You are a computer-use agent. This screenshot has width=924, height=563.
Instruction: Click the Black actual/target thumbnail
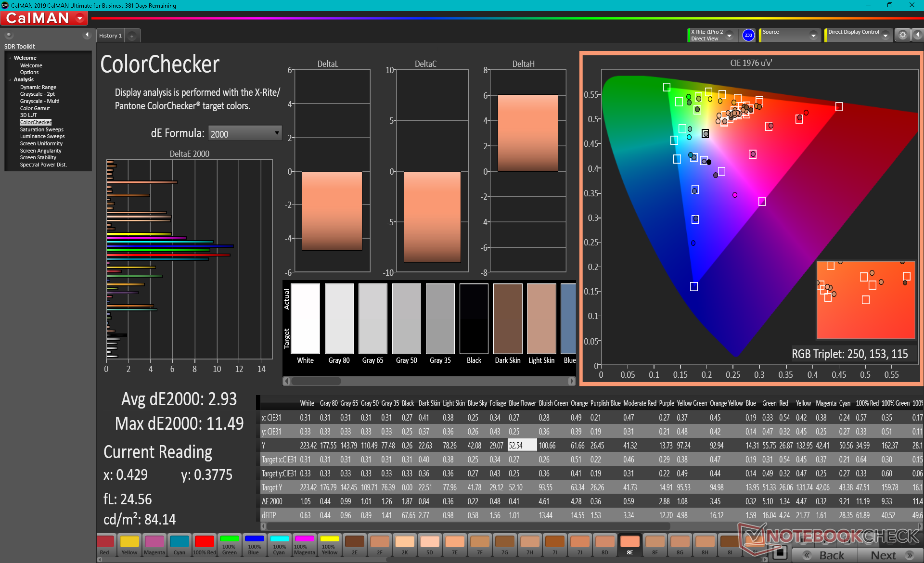pyautogui.click(x=474, y=319)
